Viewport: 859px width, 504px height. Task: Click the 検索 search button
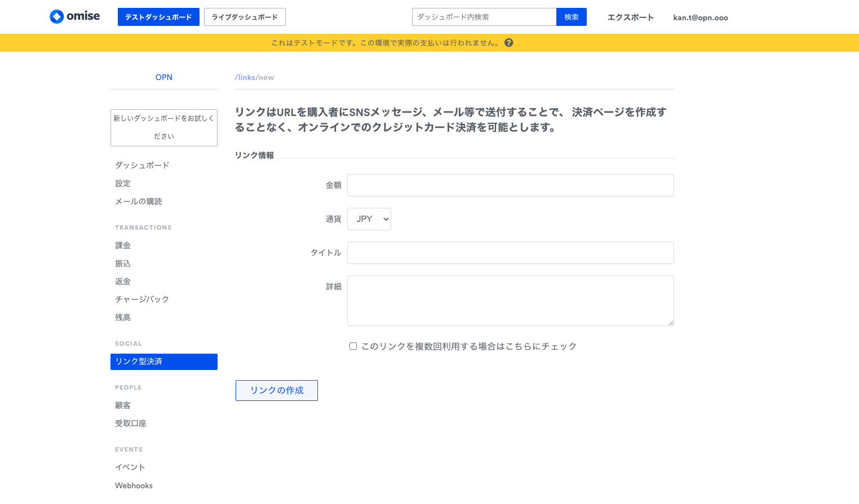tap(571, 17)
